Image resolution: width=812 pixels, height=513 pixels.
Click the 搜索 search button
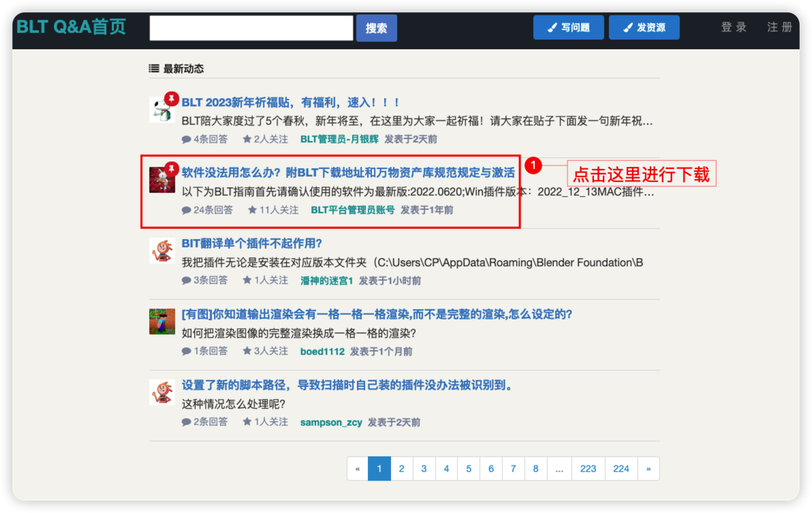[x=377, y=28]
